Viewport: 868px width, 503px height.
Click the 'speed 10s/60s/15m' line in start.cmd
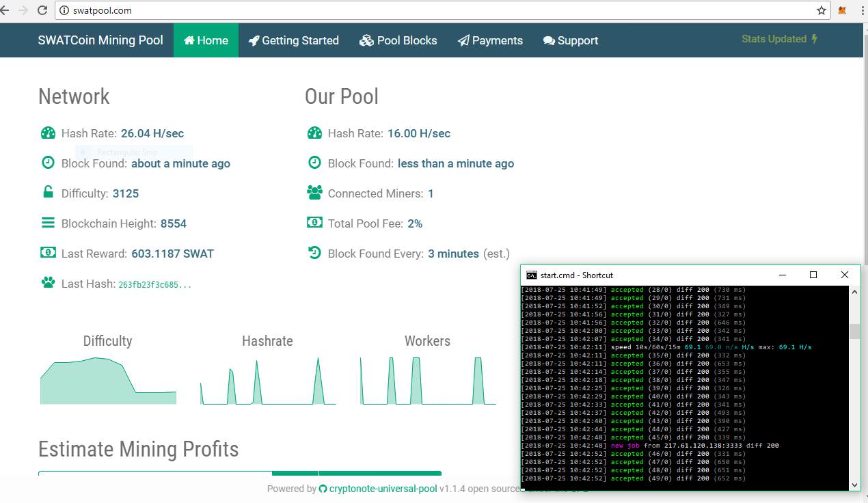pyautogui.click(x=666, y=347)
